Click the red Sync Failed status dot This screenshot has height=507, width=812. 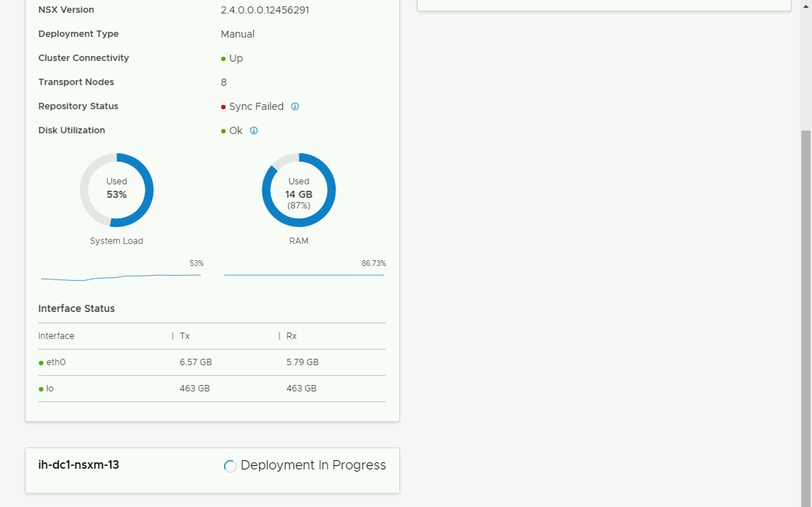(x=223, y=107)
